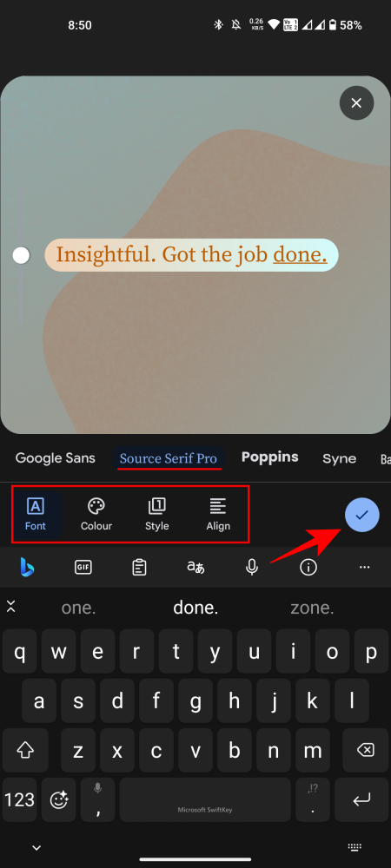The height and width of the screenshot is (868, 391).
Task: Tap the h key
Action: coord(235,700)
